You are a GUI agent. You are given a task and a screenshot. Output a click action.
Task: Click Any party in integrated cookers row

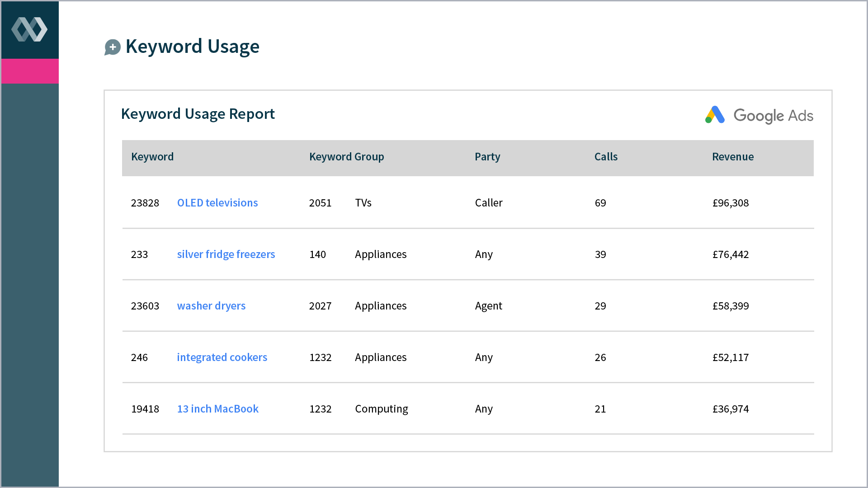coord(484,357)
